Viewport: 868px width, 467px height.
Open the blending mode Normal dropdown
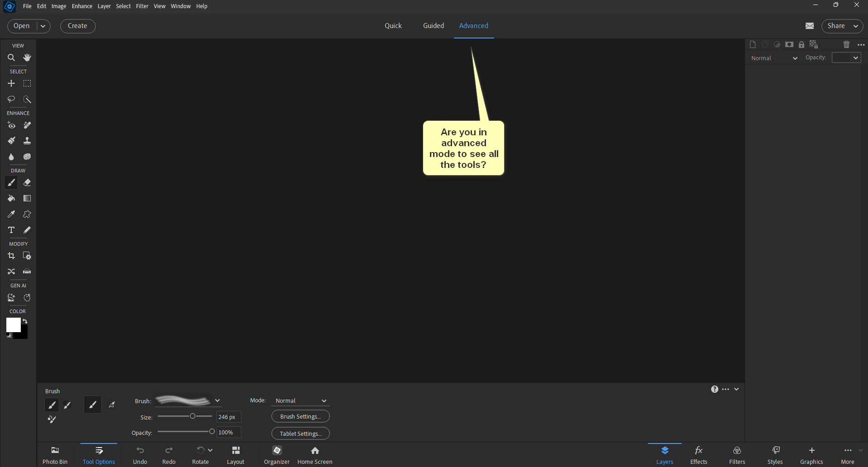coord(774,58)
